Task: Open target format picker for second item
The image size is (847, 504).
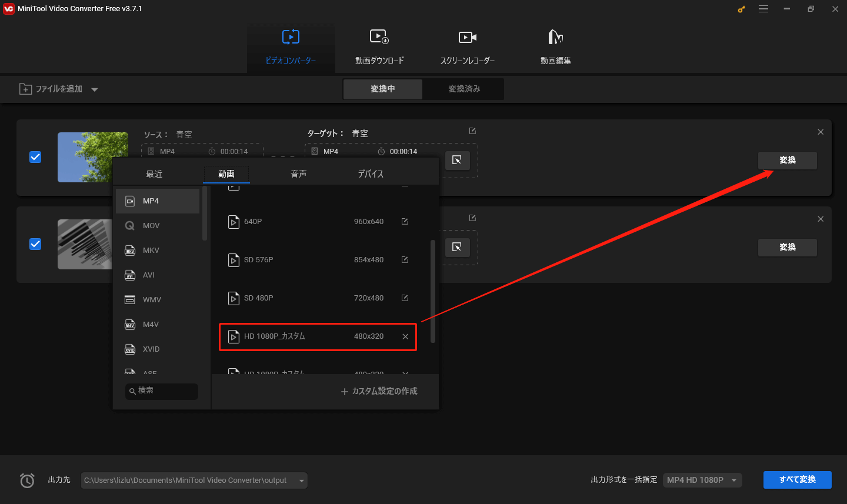Action: [457, 247]
